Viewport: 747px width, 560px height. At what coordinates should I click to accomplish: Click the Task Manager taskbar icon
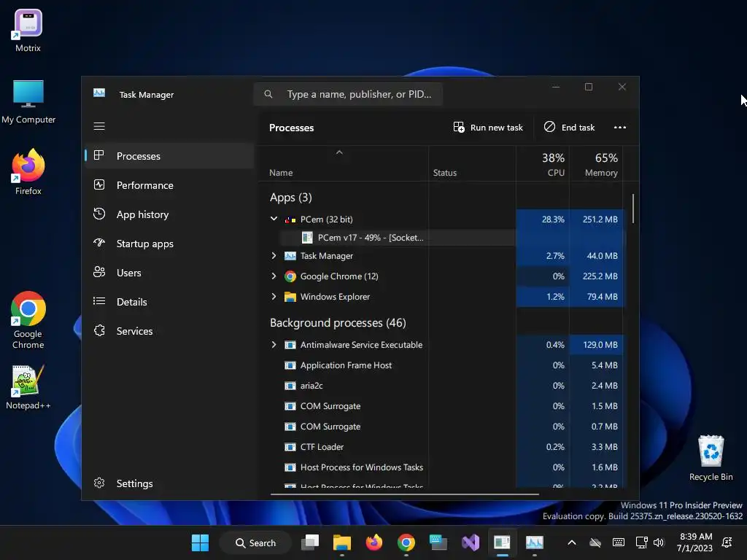point(534,542)
